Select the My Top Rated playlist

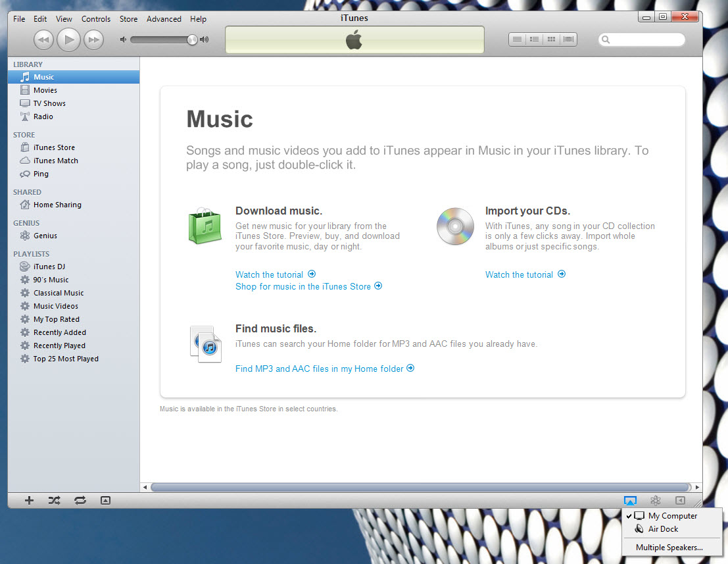tap(74, 319)
